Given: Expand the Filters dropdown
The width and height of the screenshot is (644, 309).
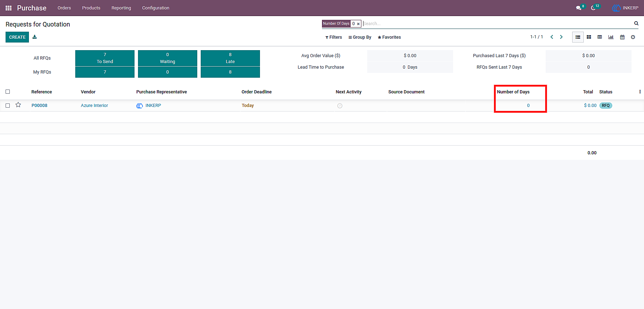Looking at the screenshot, I should 334,37.
